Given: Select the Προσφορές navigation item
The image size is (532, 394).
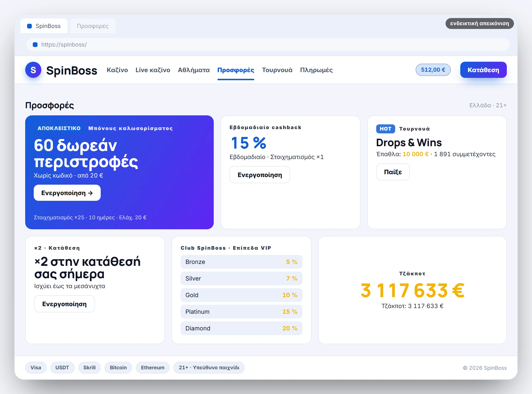Looking at the screenshot, I should pyautogui.click(x=236, y=70).
